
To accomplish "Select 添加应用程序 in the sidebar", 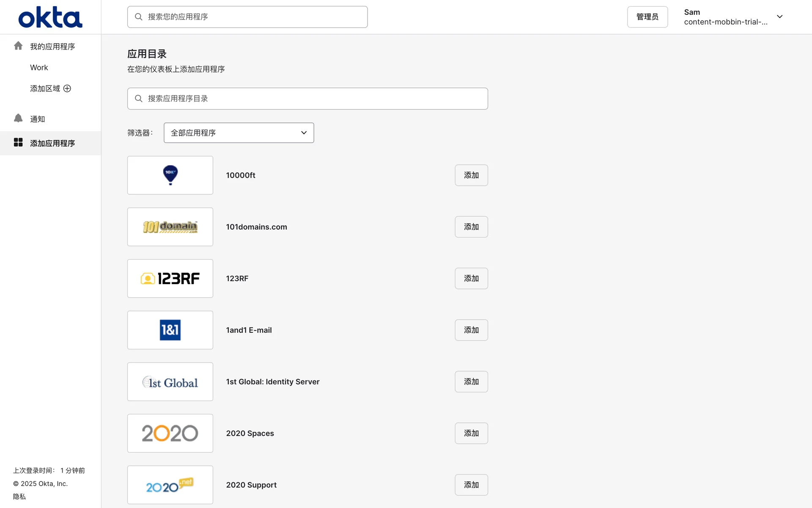I will (x=52, y=144).
